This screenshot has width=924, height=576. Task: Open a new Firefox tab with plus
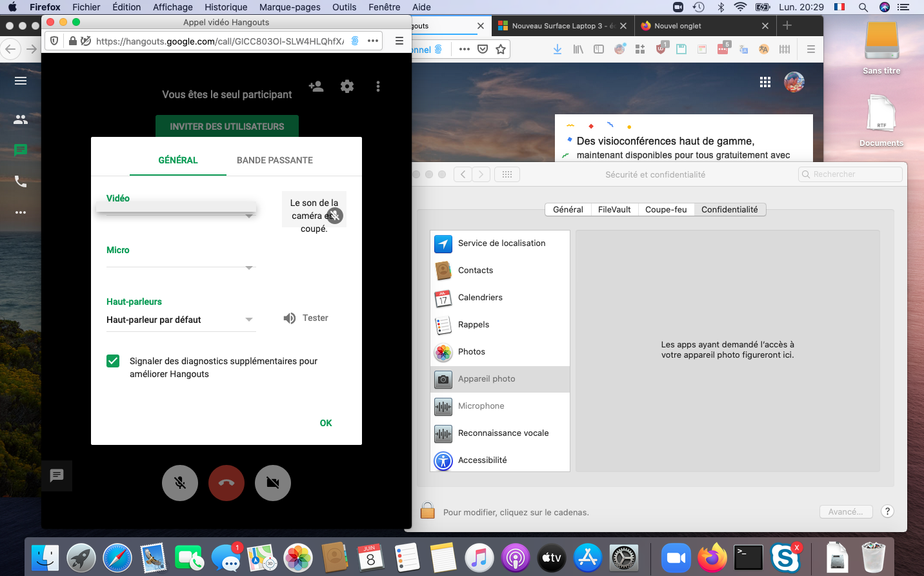point(787,26)
